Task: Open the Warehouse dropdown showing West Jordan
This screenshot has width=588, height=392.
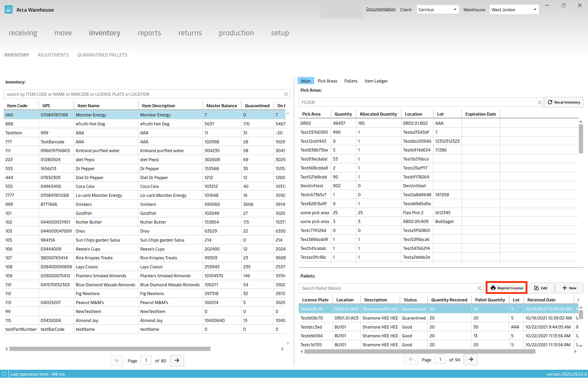Action: pos(514,10)
